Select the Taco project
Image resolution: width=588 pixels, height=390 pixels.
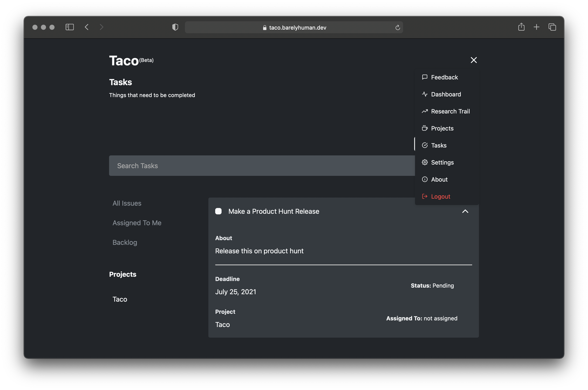(120, 299)
